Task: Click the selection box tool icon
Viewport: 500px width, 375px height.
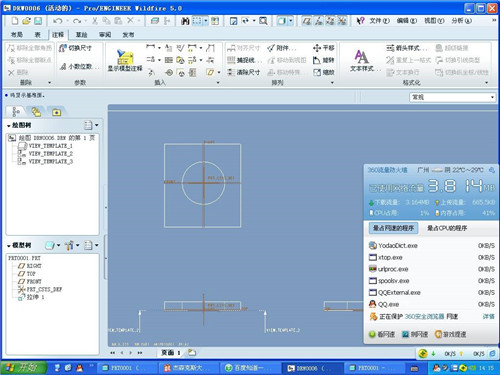Action: [x=197, y=21]
